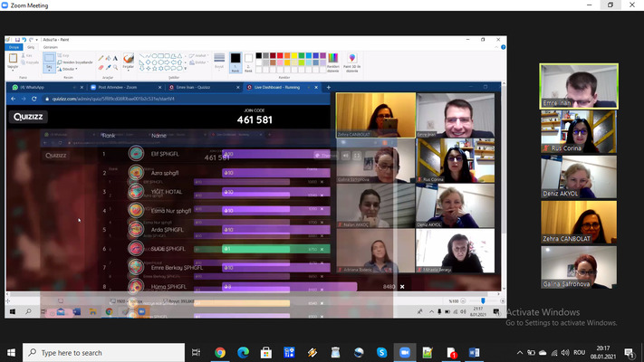Select Emre Inan's video thumbnail

tap(579, 86)
